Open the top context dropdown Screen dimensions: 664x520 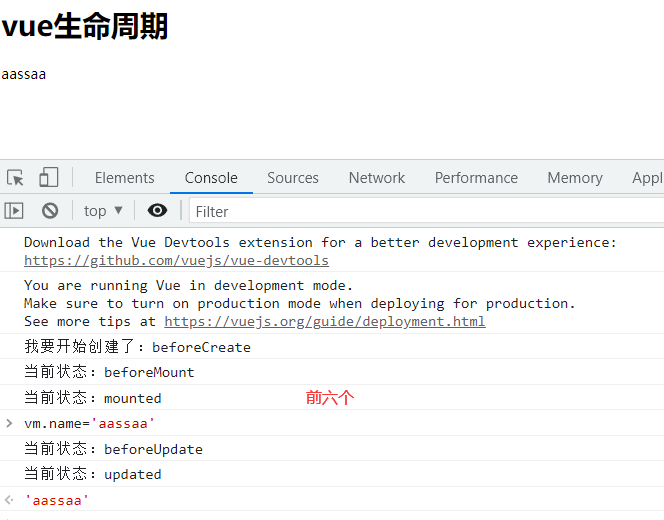click(x=103, y=210)
